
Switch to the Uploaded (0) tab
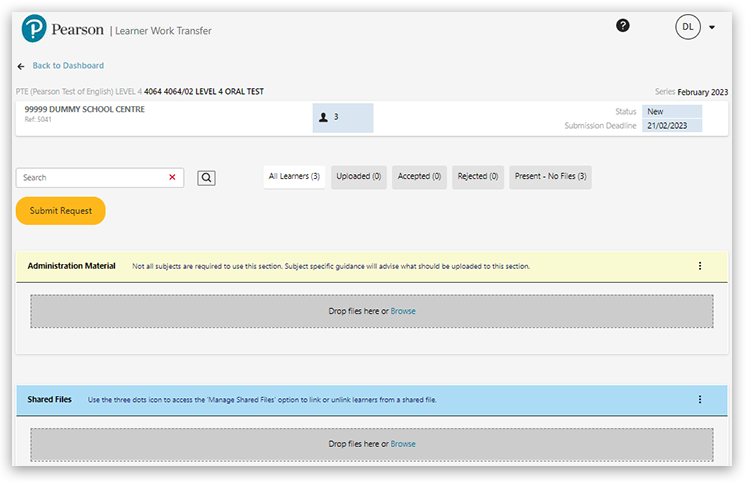[359, 177]
